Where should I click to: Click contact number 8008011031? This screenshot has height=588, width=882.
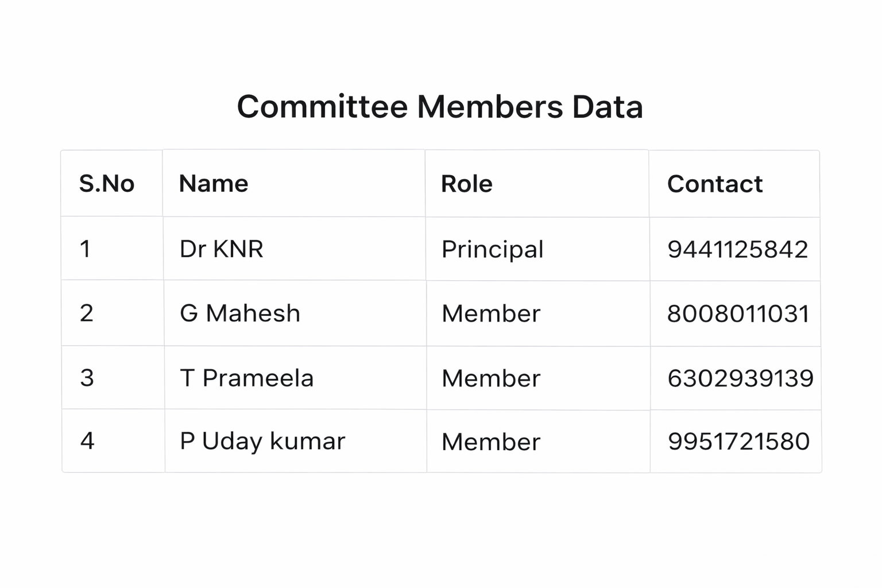coord(738,314)
